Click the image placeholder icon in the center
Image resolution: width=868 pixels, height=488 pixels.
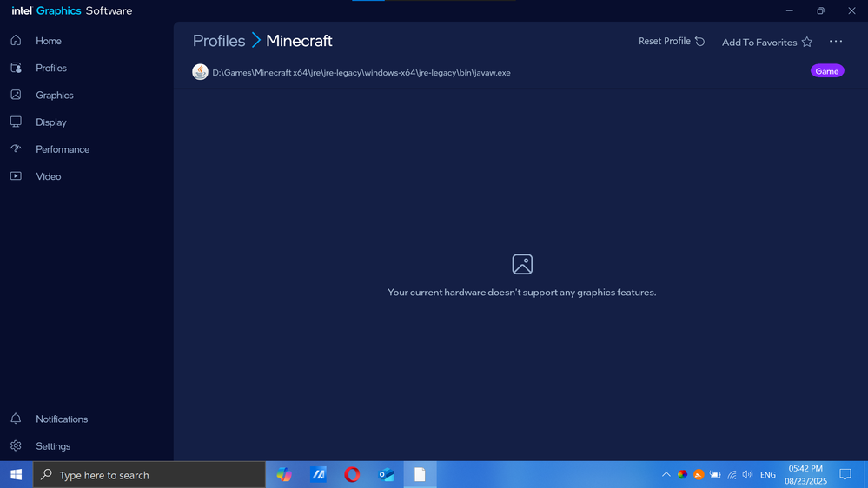point(522,264)
